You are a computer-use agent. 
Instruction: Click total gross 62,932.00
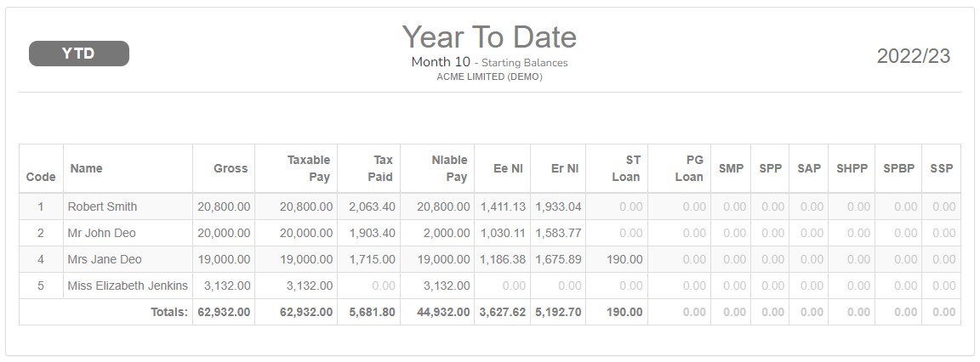click(x=224, y=312)
